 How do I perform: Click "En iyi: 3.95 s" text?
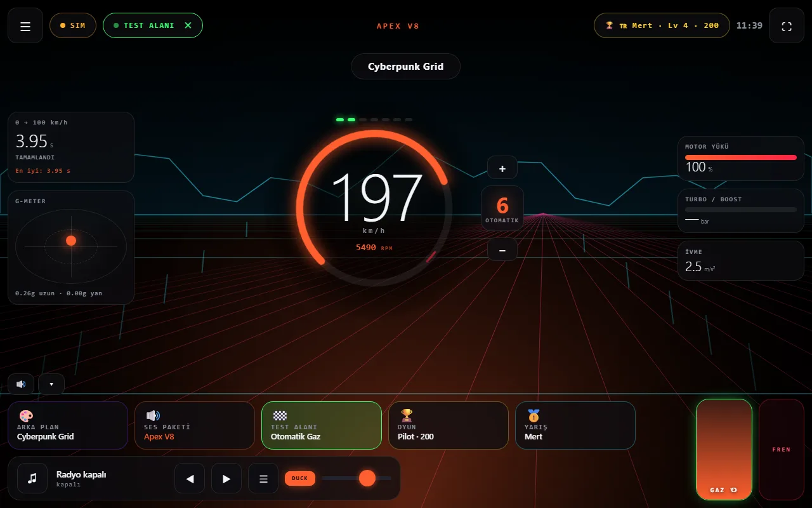pyautogui.click(x=43, y=171)
